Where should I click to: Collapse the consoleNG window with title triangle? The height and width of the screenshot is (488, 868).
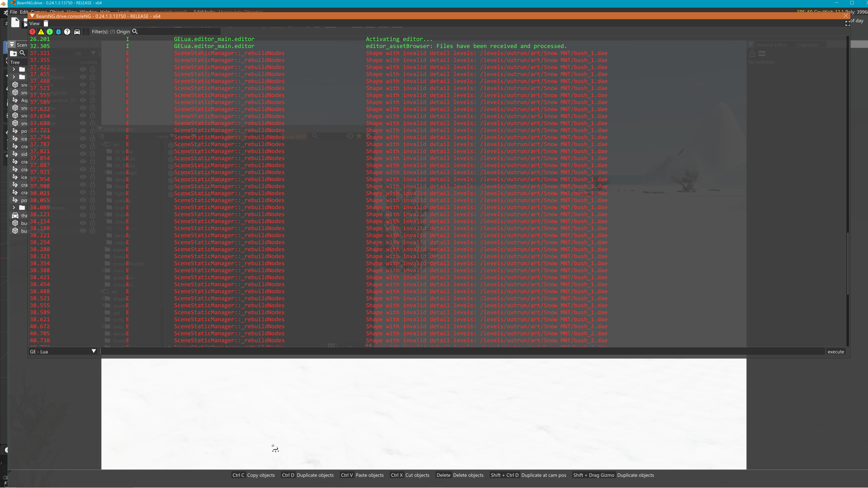(x=32, y=16)
